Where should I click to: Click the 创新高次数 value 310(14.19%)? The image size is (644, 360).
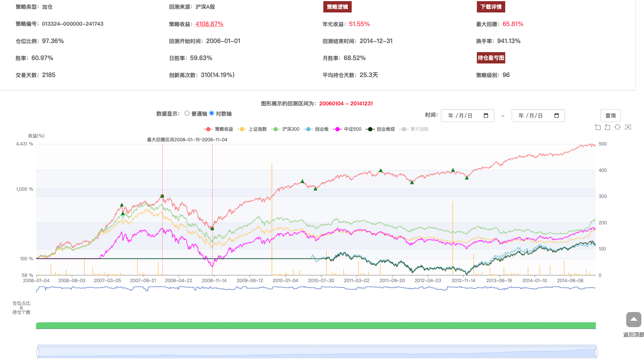pos(217,75)
